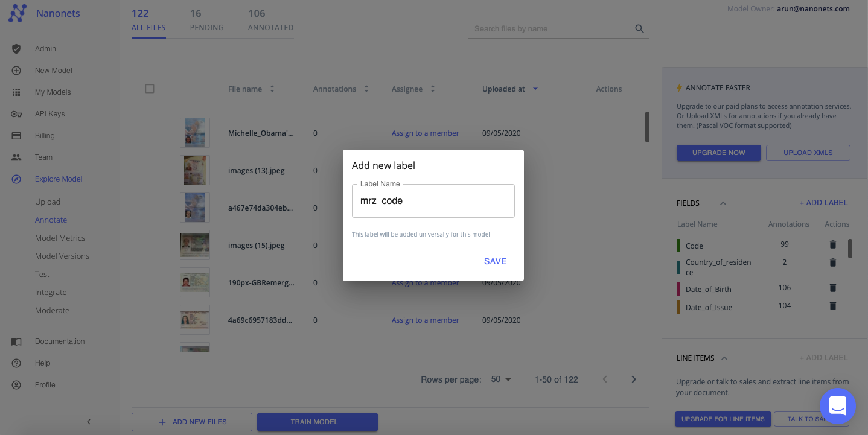Click the Train Model button
The height and width of the screenshot is (435, 868).
click(x=317, y=422)
